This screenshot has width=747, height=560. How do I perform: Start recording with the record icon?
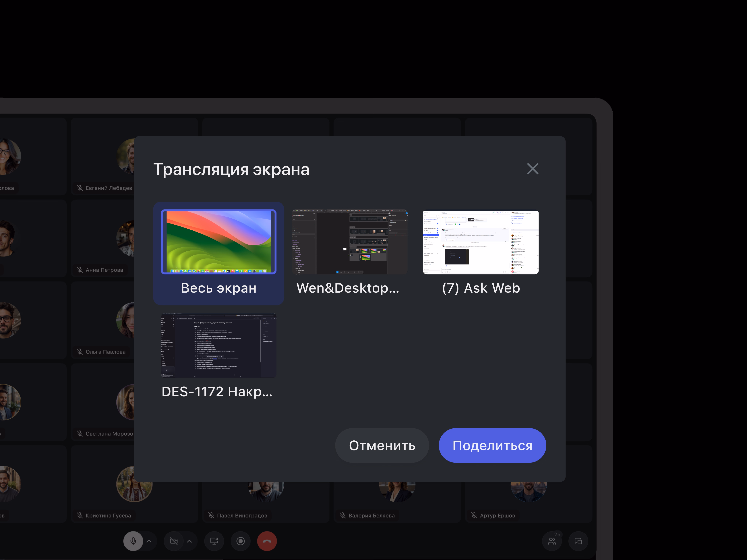click(240, 541)
